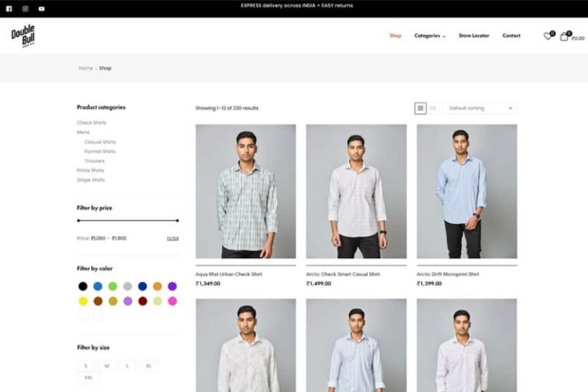588x392 pixels.
Task: Click the Double Bull logo
Action: pyautogui.click(x=23, y=36)
